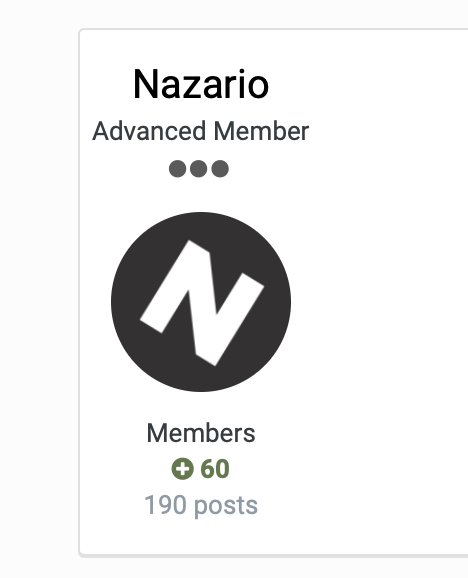Click the green plus reputation icon
The width and height of the screenshot is (468, 578).
click(x=182, y=469)
